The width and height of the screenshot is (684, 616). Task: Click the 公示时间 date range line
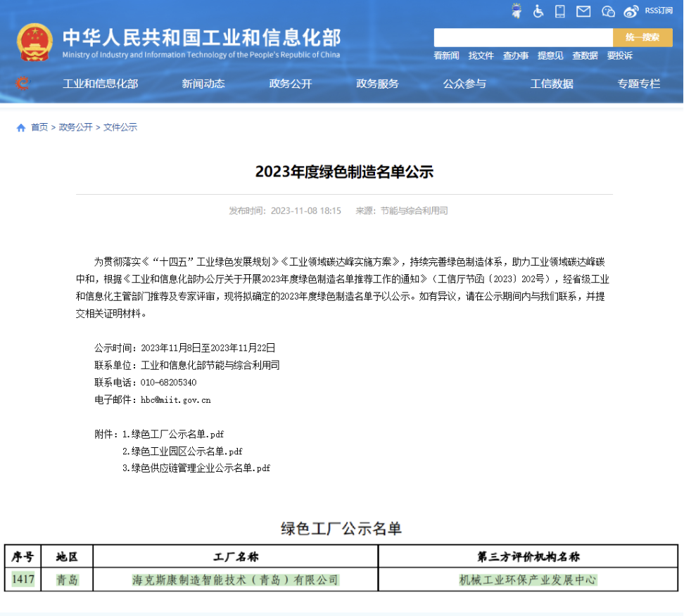185,348
